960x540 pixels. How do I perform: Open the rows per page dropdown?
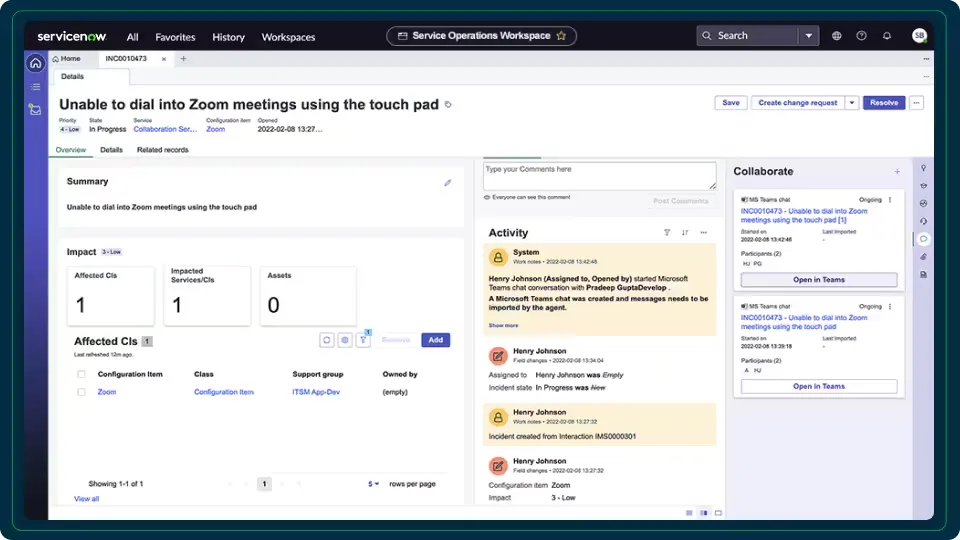373,484
